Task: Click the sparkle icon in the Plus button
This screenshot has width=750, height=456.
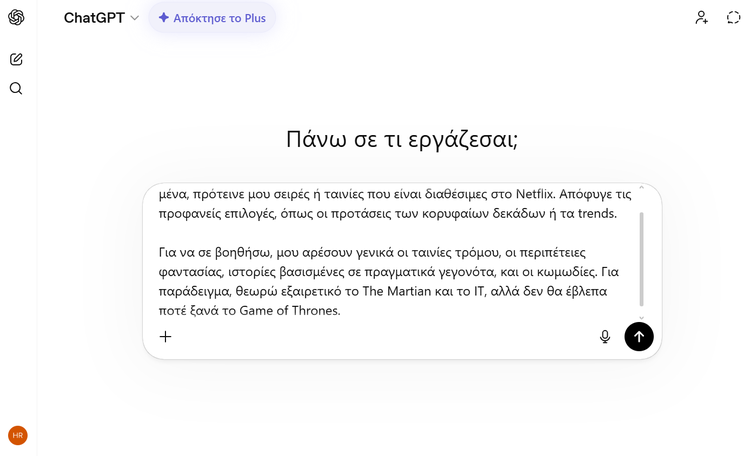Action: [x=164, y=18]
